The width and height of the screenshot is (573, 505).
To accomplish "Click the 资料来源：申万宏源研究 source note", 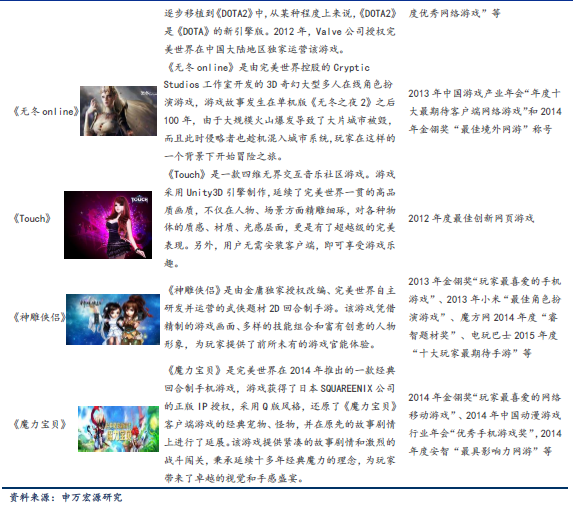I will click(66, 497).
